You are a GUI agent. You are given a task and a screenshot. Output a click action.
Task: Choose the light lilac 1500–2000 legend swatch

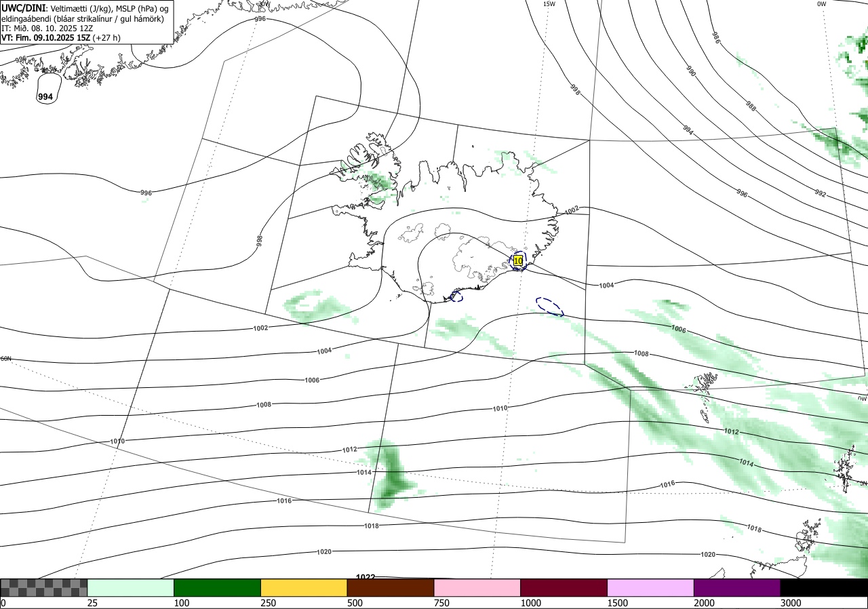click(x=651, y=587)
